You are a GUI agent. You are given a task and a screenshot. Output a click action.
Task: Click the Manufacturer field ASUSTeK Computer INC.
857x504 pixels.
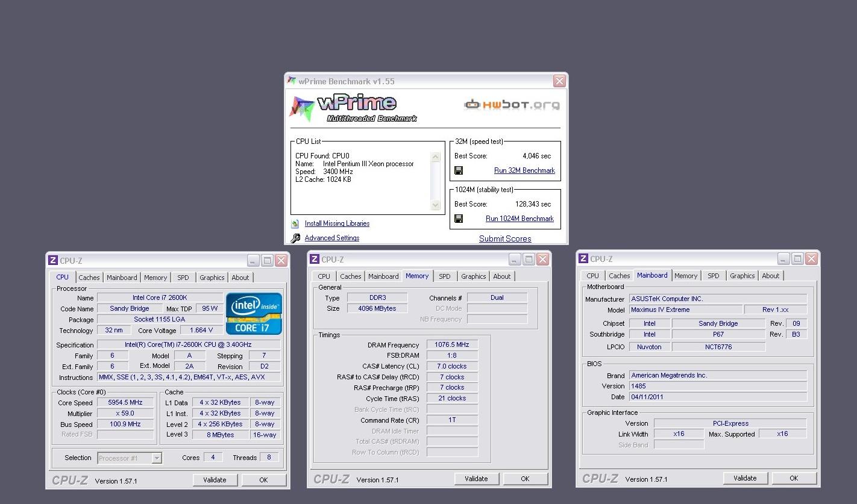718,299
